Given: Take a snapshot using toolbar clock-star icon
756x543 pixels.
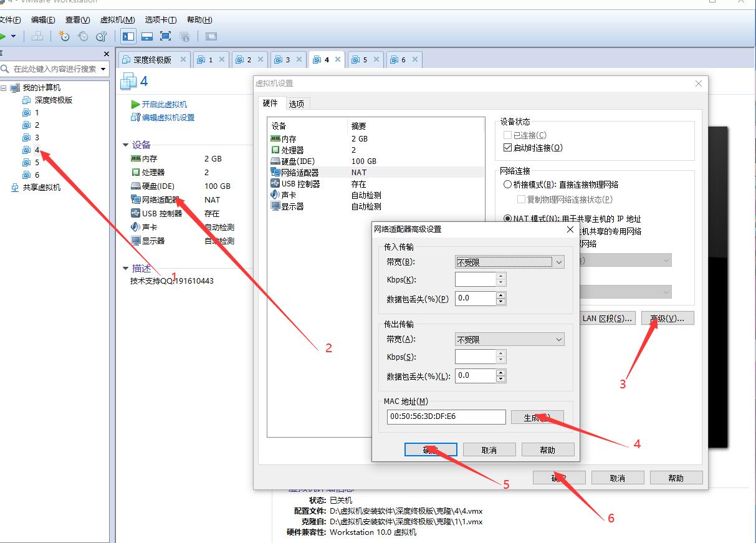Looking at the screenshot, I should pos(64,36).
